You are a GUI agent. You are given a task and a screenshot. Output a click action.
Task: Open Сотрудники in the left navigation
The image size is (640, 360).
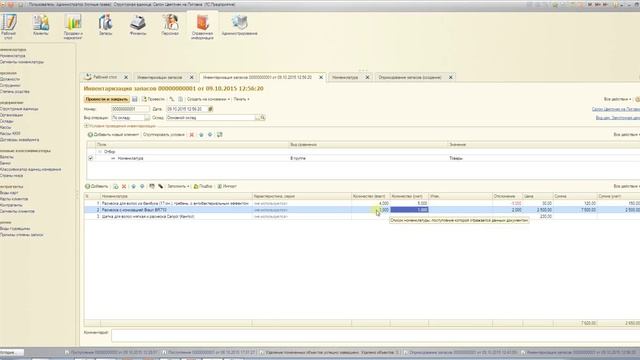(10, 85)
